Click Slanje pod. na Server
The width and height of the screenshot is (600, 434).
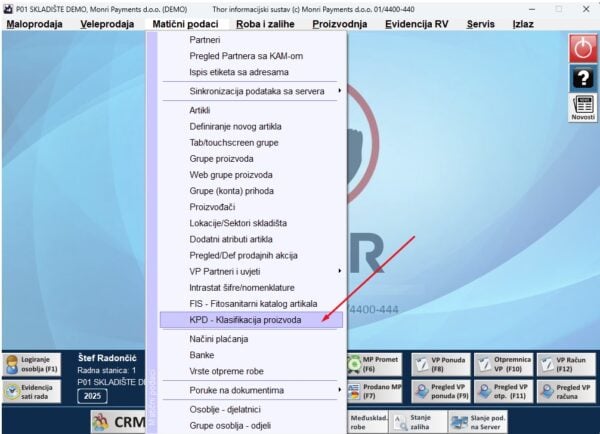click(471, 422)
